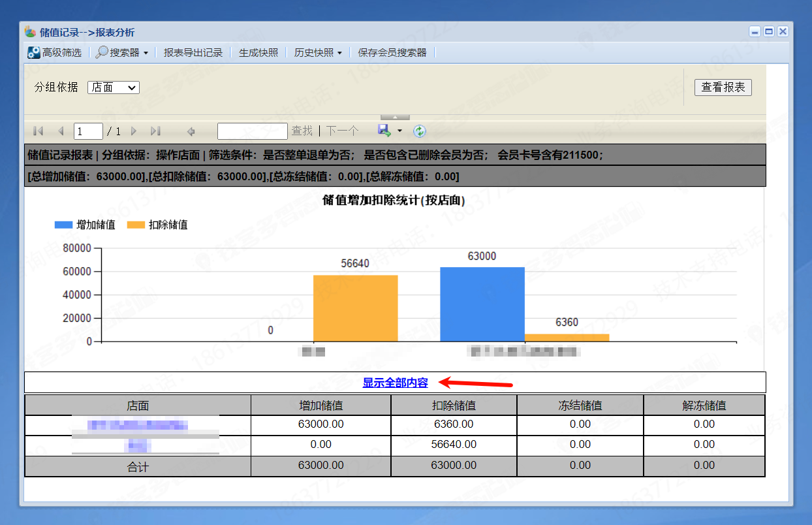The width and height of the screenshot is (812, 525).
Task: Click the report find text box
Action: coord(253,131)
